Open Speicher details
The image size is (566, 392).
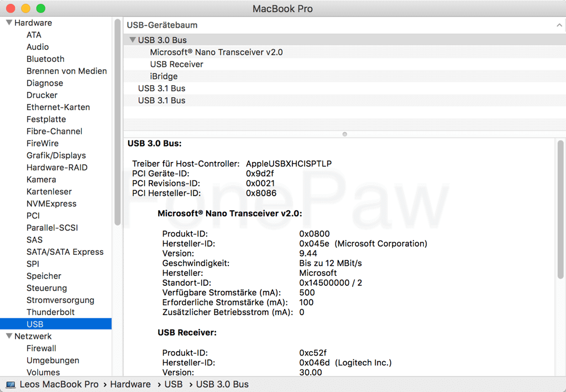tap(44, 276)
